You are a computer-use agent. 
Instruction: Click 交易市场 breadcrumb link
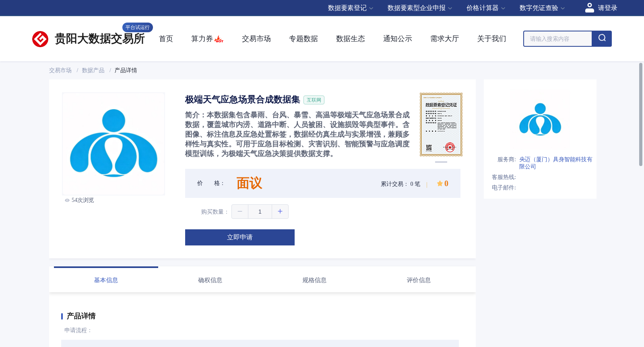pyautogui.click(x=60, y=71)
